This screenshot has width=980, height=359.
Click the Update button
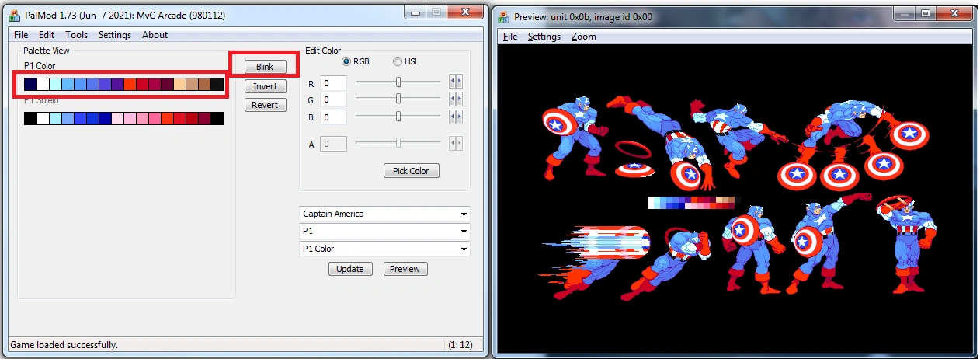[350, 269]
